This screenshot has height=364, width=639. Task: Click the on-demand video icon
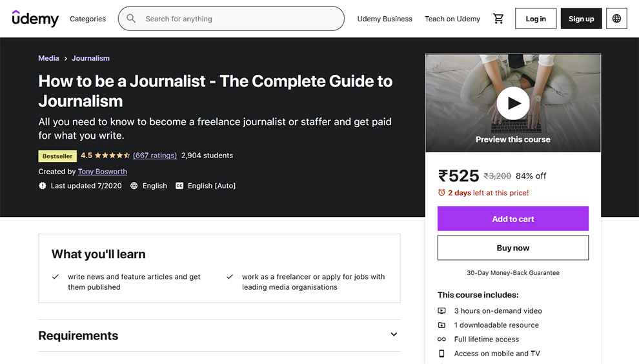(441, 310)
